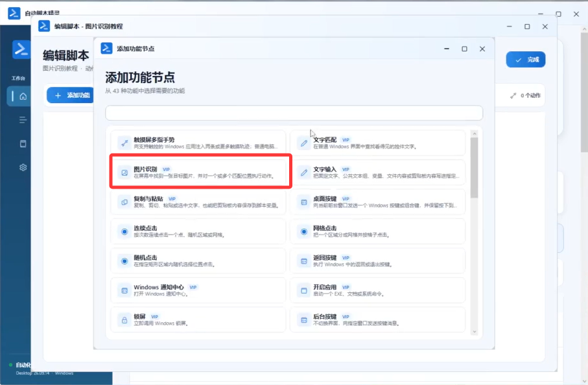Select the 网格点击 title text
Viewport: 588px width, 385px height.
(x=325, y=228)
